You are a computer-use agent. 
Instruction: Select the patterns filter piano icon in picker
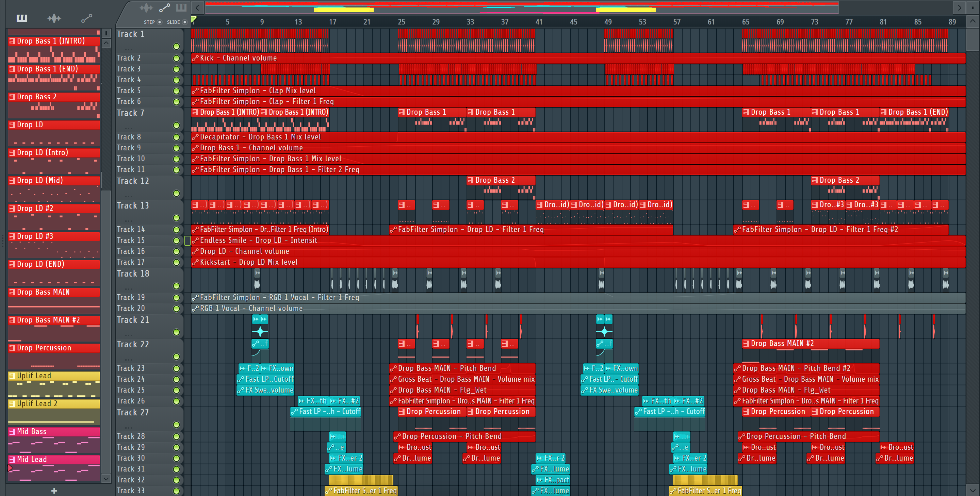coord(22,18)
